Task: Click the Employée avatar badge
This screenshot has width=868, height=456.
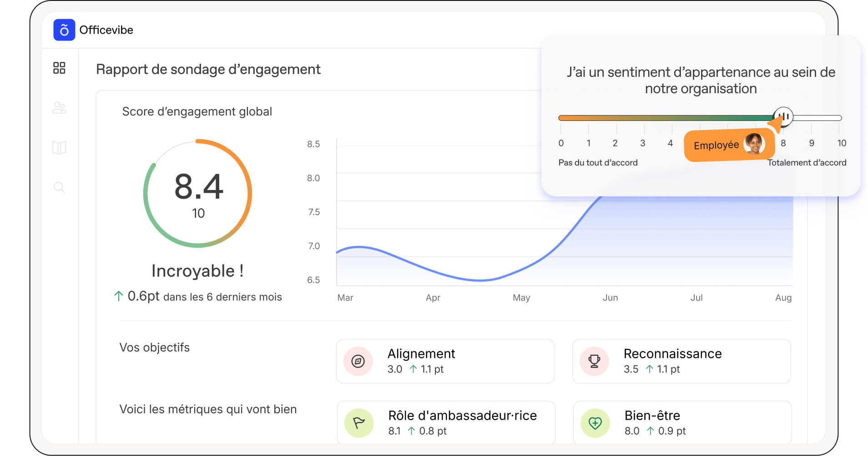Action: tap(729, 145)
